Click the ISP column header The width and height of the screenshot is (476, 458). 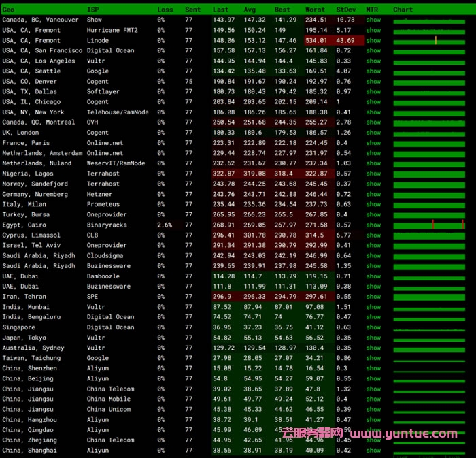(x=92, y=10)
